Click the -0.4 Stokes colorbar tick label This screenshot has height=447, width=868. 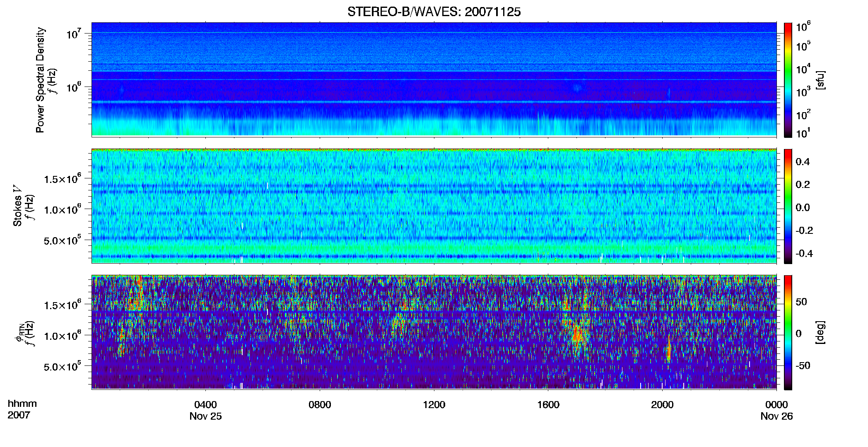tap(804, 253)
